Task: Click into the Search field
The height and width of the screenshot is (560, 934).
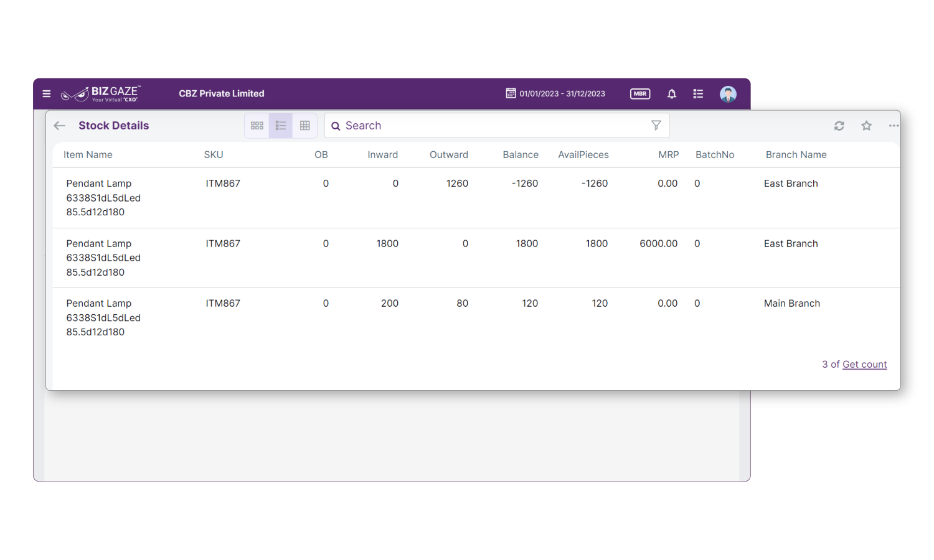Action: pyautogui.click(x=497, y=126)
